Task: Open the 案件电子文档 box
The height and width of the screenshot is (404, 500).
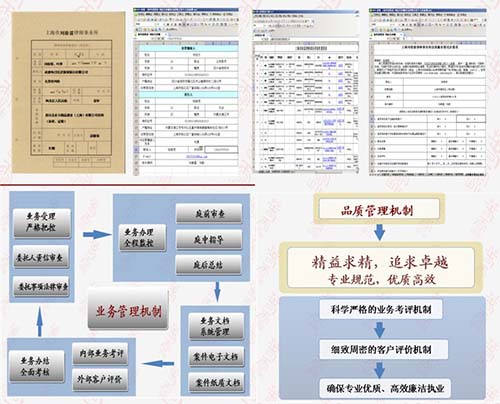Action: tap(216, 357)
